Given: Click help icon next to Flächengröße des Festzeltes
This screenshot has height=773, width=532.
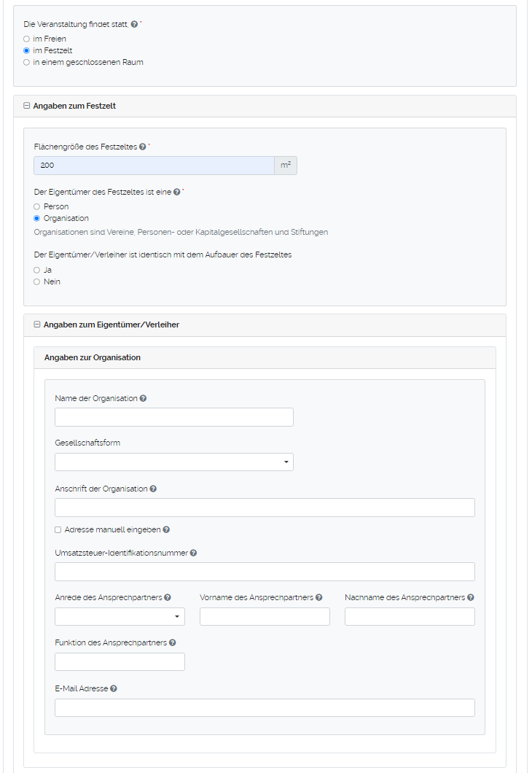Looking at the screenshot, I should pos(144,145).
